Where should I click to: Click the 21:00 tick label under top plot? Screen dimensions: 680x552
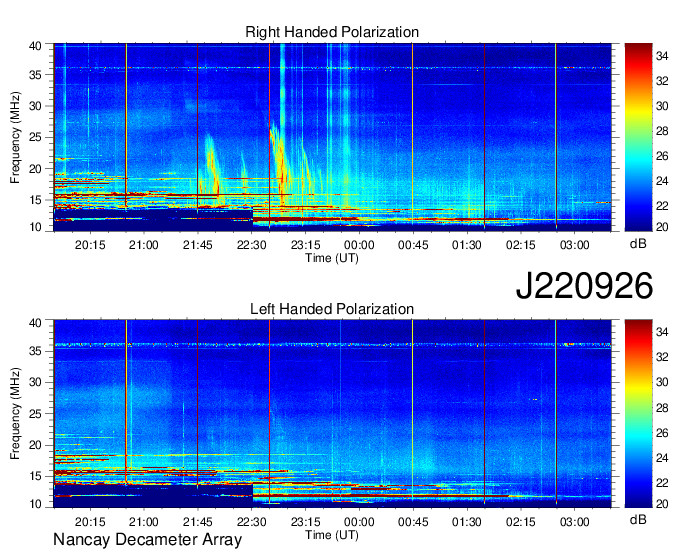pyautogui.click(x=144, y=245)
